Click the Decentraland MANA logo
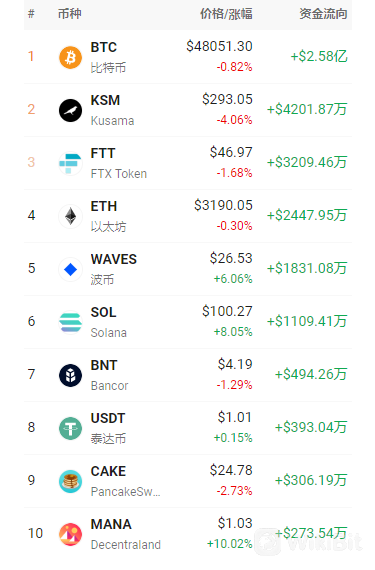Image resolution: width=375 pixels, height=570 pixels. click(70, 534)
